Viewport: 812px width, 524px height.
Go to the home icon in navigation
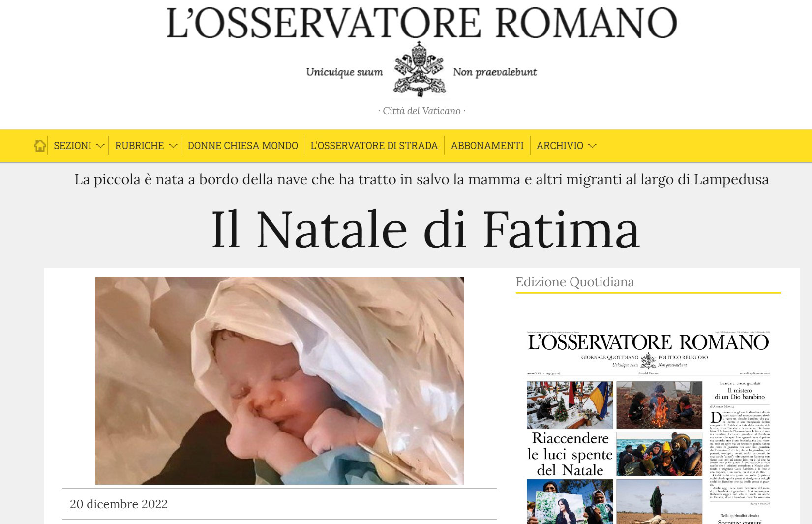[40, 146]
